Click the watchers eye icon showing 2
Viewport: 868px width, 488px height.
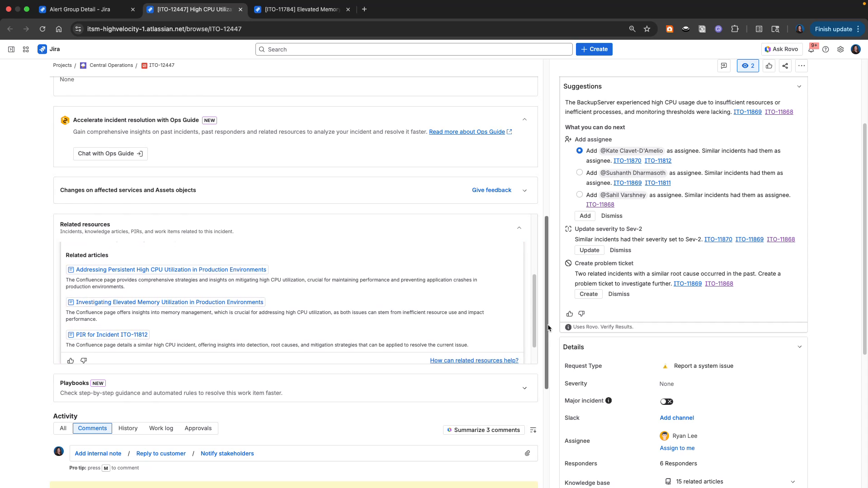(748, 66)
